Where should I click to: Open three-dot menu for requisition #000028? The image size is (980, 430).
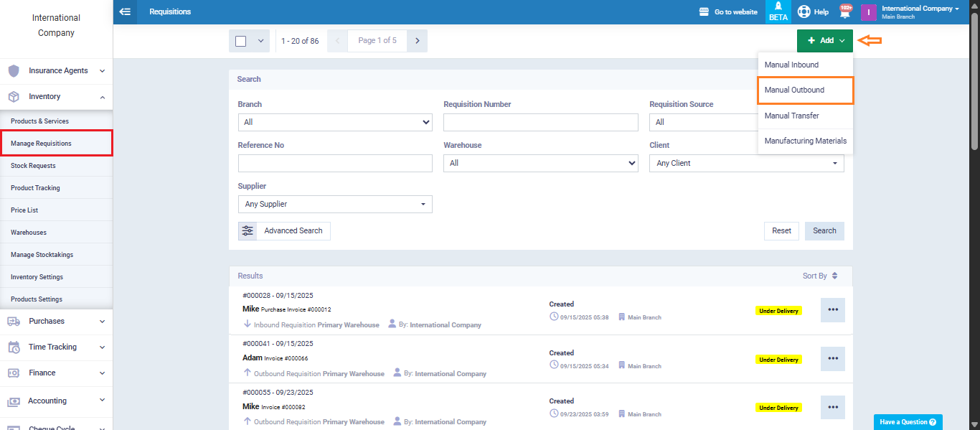tap(832, 310)
